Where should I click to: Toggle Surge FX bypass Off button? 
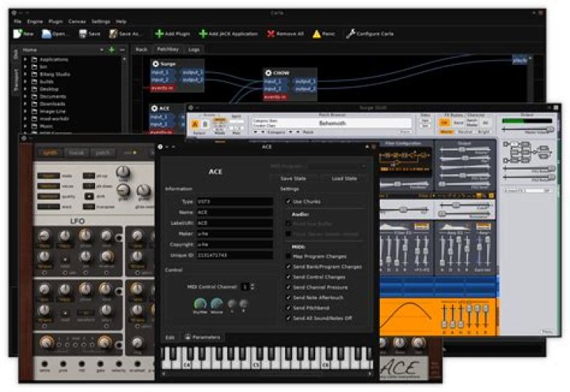[x=444, y=124]
